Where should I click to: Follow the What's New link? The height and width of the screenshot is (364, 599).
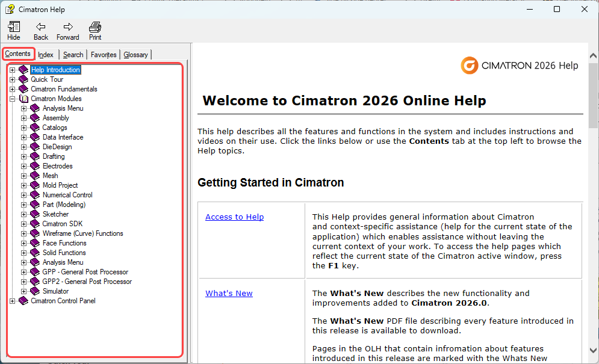pos(229,293)
